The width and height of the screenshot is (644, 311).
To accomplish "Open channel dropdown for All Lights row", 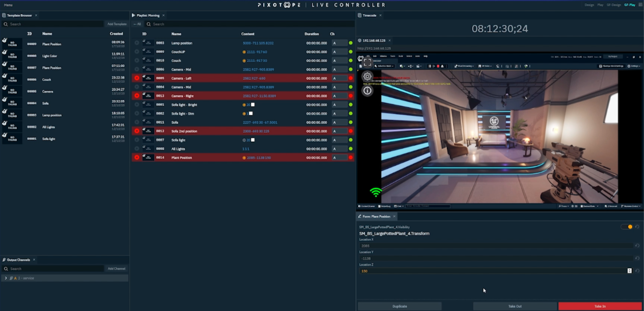I will 339,149.
